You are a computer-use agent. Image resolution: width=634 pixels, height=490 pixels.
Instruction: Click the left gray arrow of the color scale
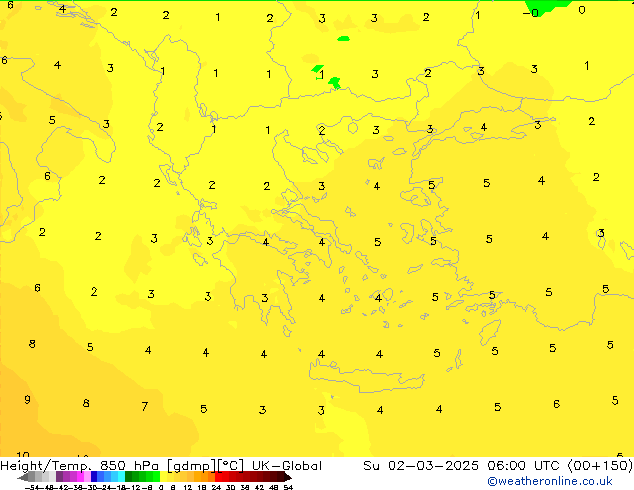(x=23, y=477)
